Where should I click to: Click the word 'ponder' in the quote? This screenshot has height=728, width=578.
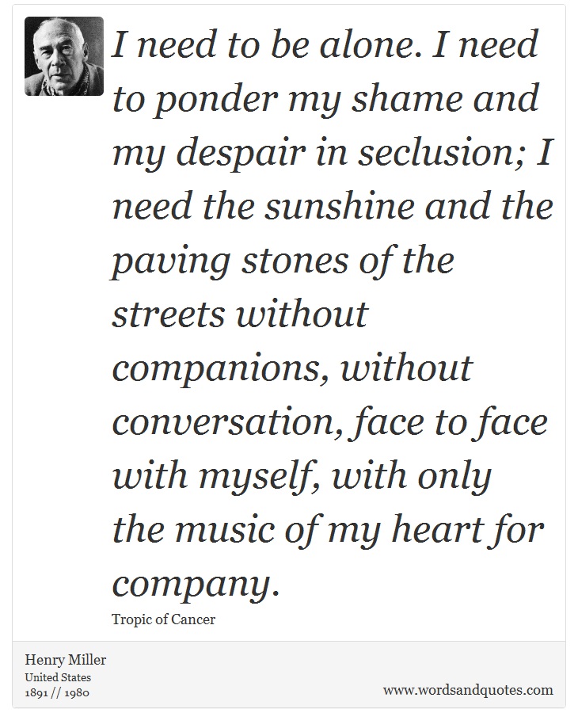215,100
